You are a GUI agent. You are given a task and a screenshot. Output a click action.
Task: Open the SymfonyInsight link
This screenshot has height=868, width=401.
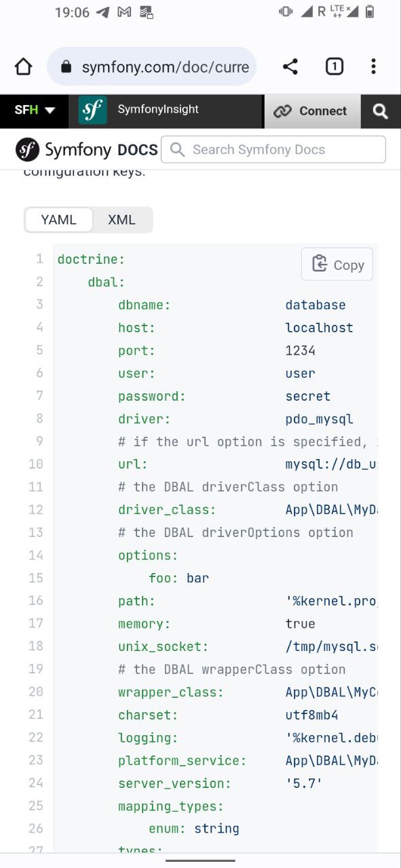(x=158, y=109)
